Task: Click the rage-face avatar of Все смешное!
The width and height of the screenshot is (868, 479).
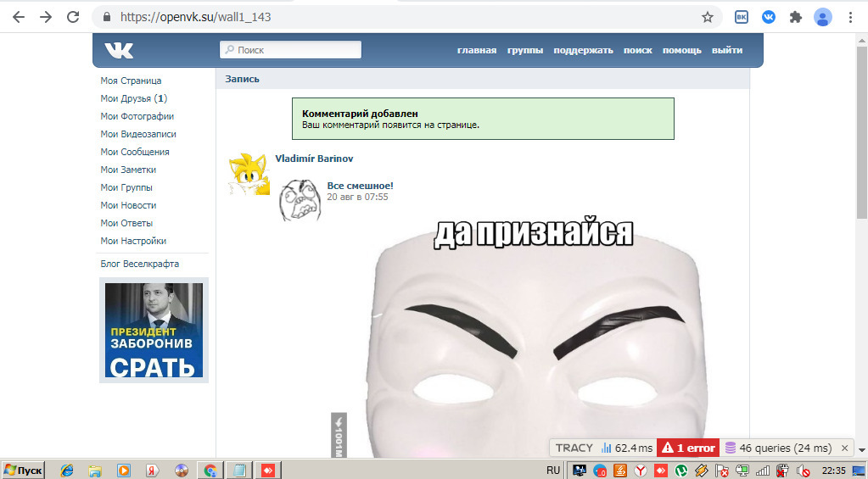Action: (299, 200)
